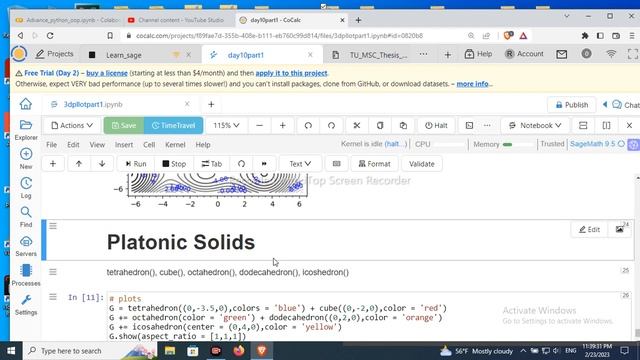Cut selected cell with scissors icon

(357, 125)
